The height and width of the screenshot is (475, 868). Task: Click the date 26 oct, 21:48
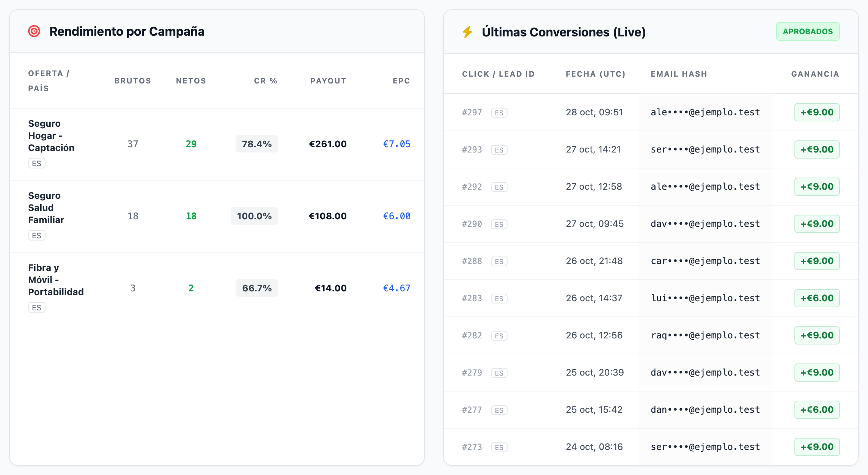[x=594, y=261]
